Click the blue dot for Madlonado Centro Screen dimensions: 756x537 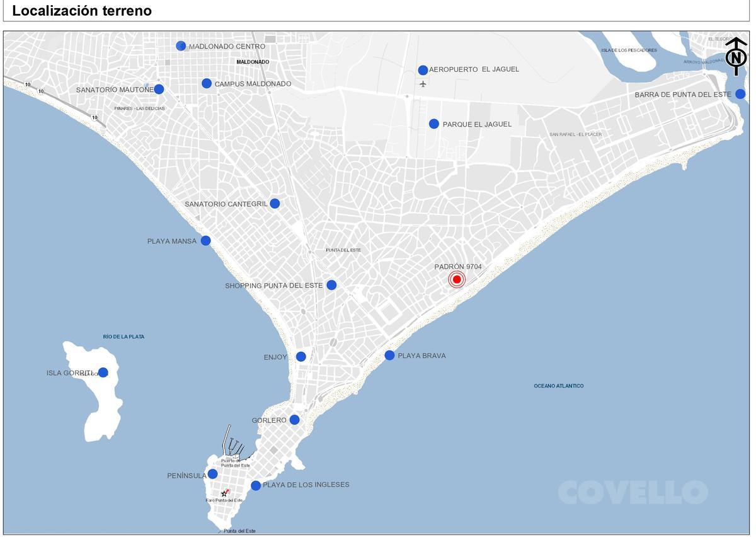pyautogui.click(x=181, y=45)
